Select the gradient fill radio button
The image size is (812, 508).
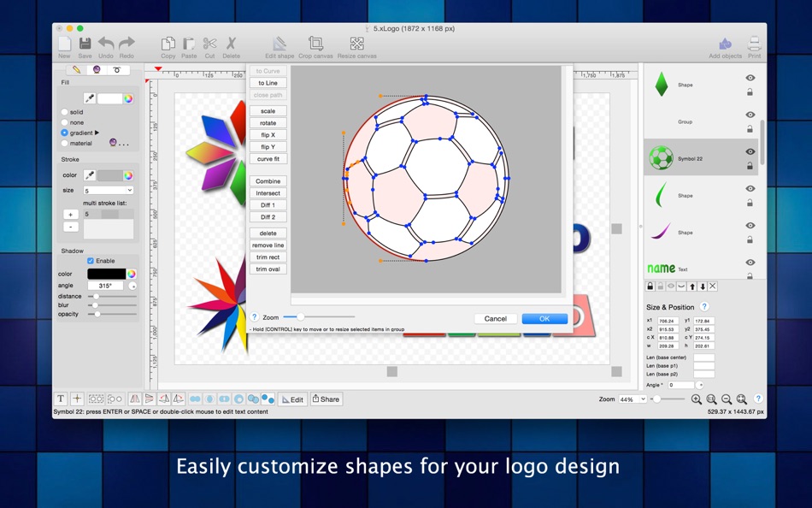[65, 133]
